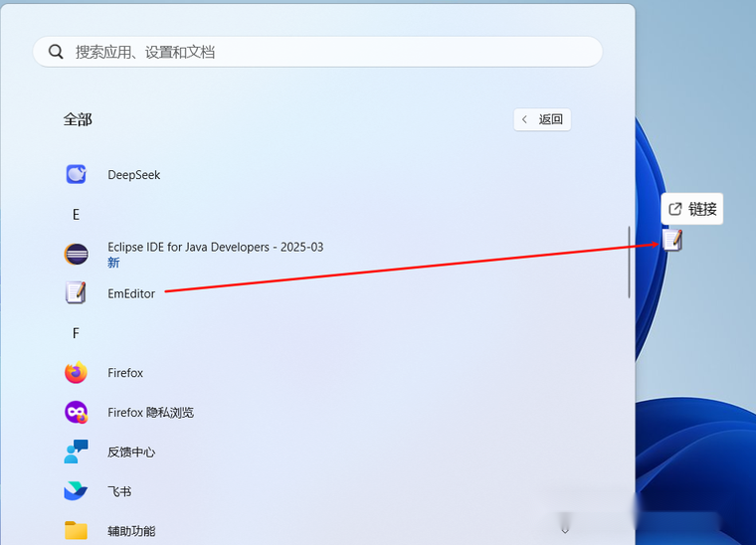This screenshot has height=545, width=756.
Task: Click the 链接 tooltip on desktop
Action: (x=692, y=209)
